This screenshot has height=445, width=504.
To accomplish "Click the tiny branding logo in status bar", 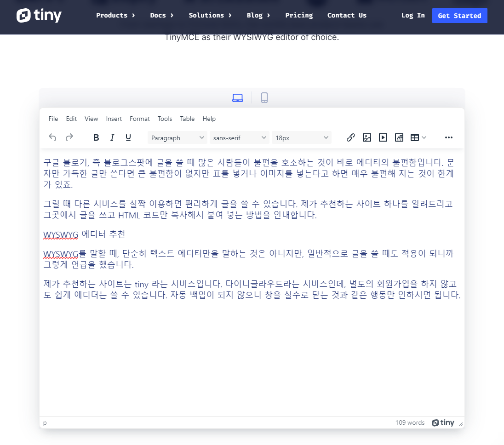I will point(443,422).
